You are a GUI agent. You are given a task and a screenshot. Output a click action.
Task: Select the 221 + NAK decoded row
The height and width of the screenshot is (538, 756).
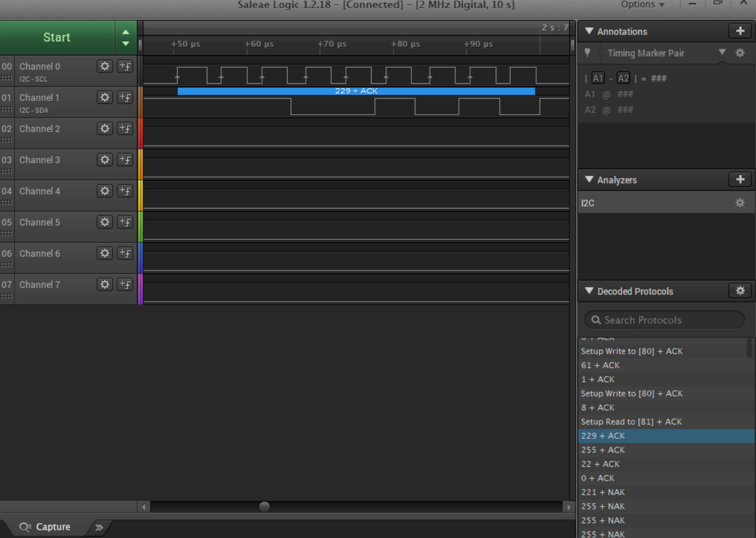[666, 492]
